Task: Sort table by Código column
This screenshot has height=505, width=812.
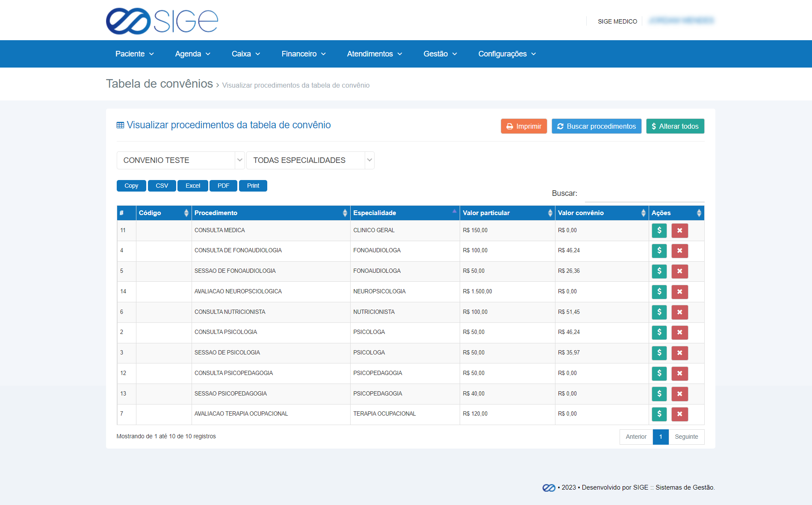Action: (x=164, y=213)
